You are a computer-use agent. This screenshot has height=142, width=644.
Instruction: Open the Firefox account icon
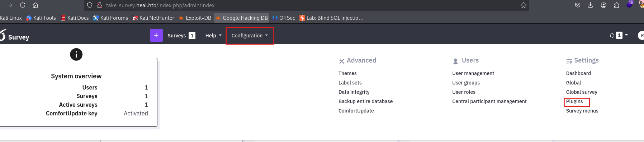604,5
